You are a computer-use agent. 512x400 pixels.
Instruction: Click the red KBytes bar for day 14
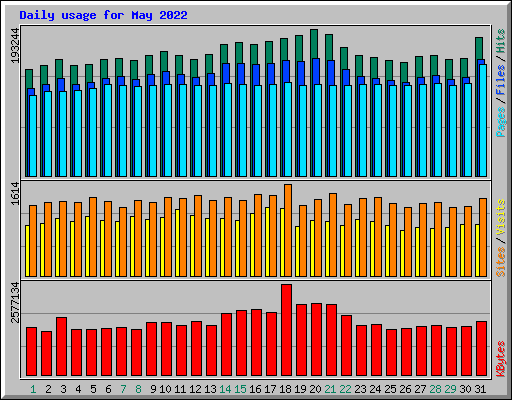point(226,345)
